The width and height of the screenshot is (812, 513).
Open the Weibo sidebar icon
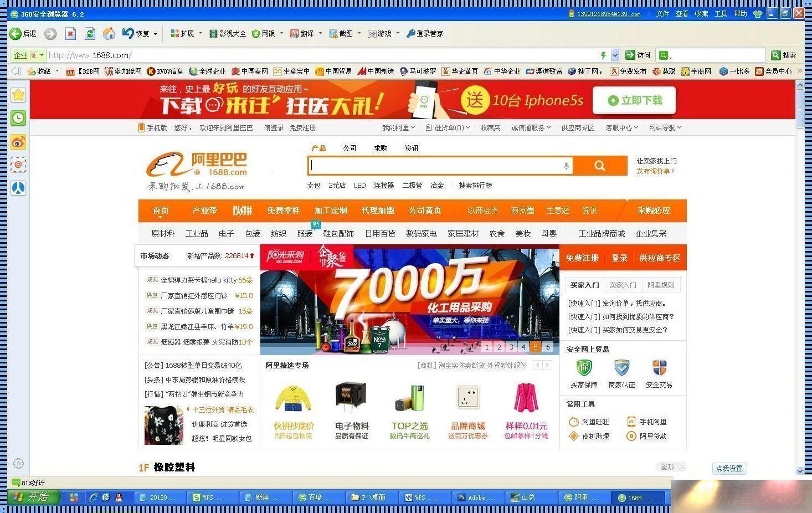(18, 142)
